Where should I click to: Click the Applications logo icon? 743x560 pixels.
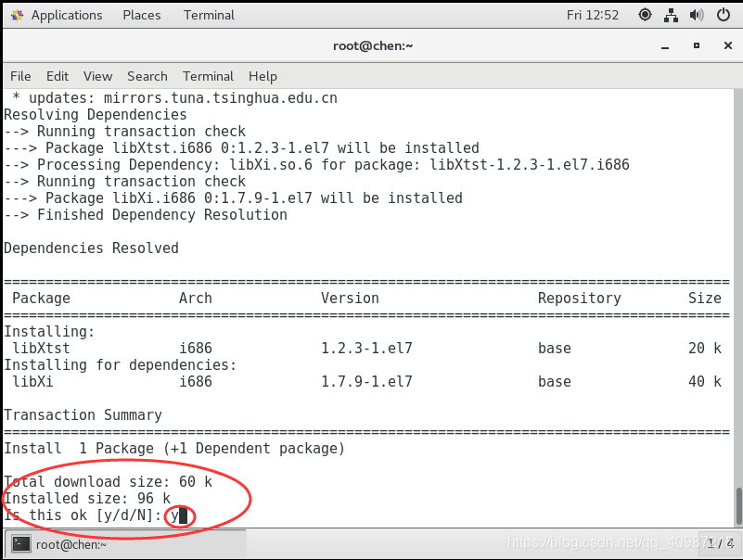point(17,15)
